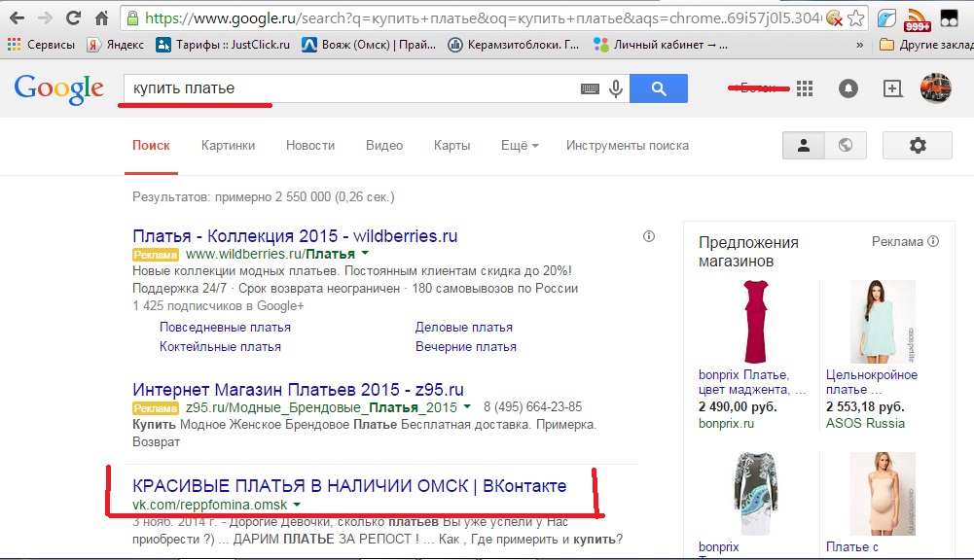Click ASOS Russia store link
The height and width of the screenshot is (560, 974).
point(865,424)
